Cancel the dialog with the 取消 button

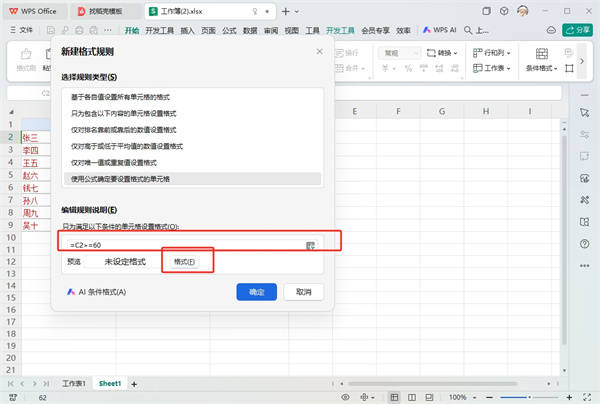point(304,292)
